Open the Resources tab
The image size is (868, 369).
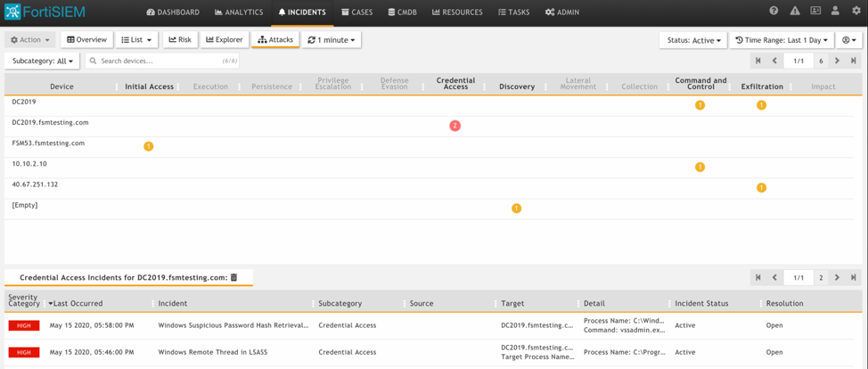coord(457,12)
